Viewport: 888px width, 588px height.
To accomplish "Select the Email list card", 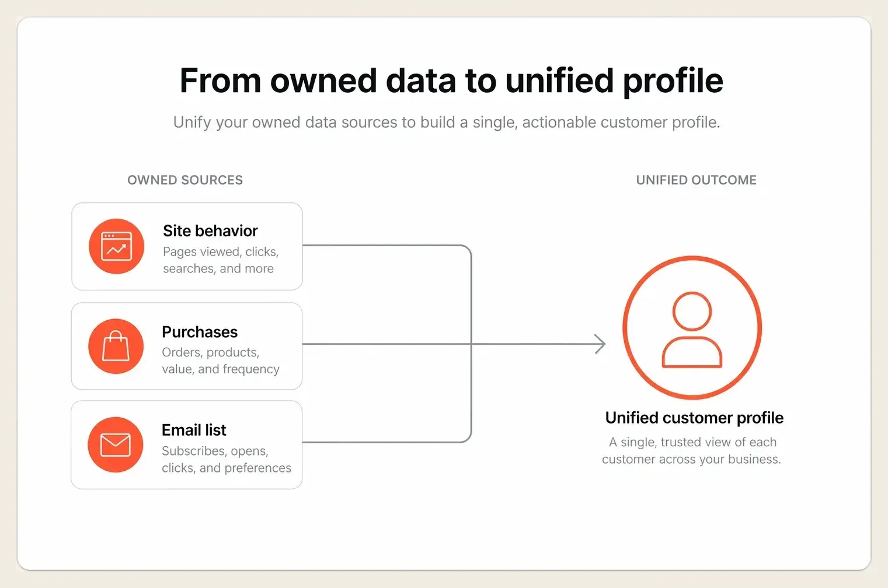I will [187, 444].
